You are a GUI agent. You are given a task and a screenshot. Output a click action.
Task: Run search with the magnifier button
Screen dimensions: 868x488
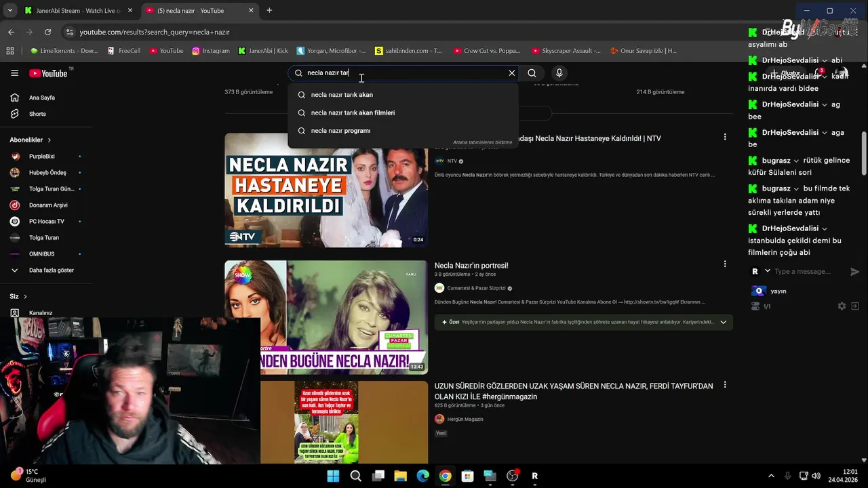click(x=532, y=73)
